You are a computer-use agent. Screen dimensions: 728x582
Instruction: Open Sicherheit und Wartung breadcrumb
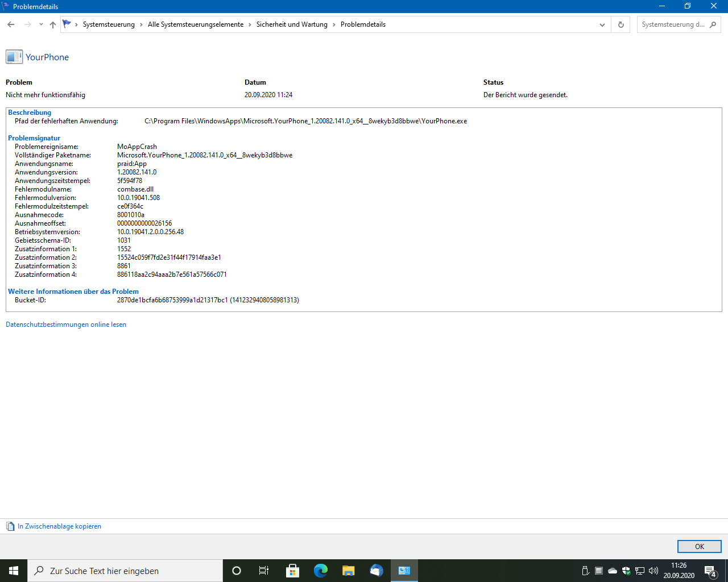click(292, 24)
